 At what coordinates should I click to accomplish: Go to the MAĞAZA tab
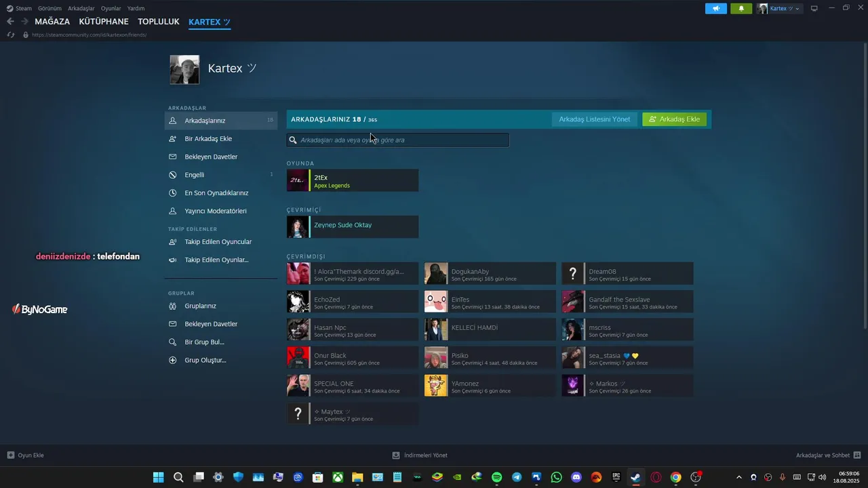coord(52,22)
